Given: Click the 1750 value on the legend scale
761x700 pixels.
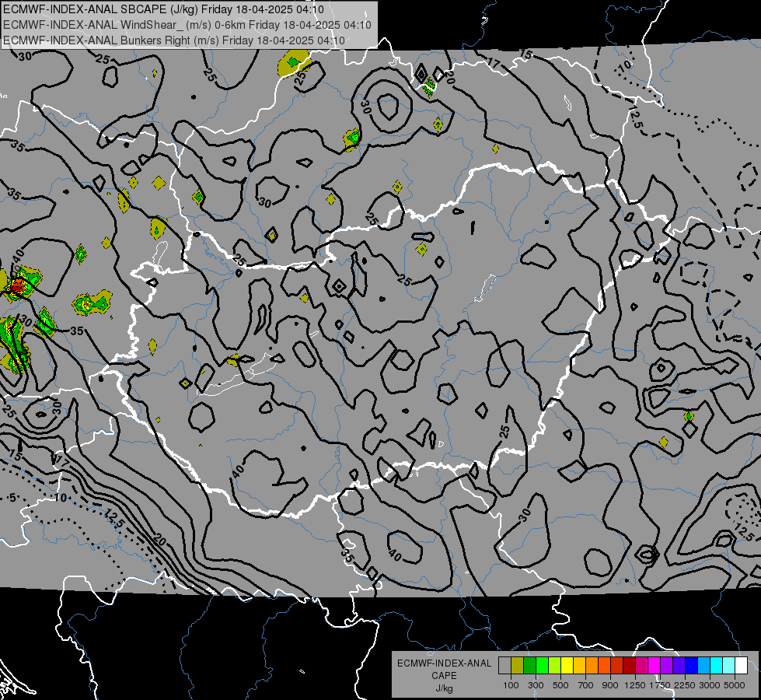Looking at the screenshot, I should coord(660,685).
